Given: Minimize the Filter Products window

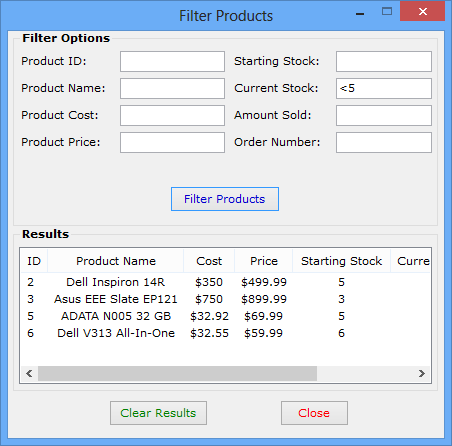Looking at the screenshot, I should (x=360, y=14).
